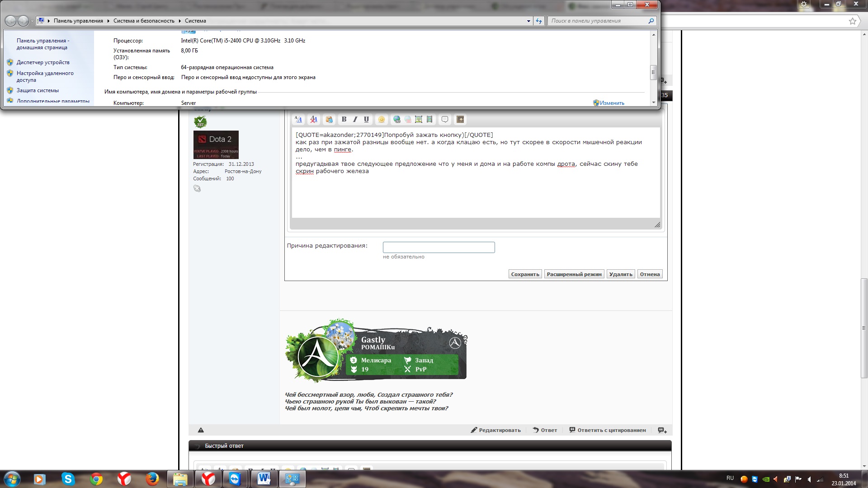This screenshot has height=488, width=868.
Task: Open the smiley insert menu
Action: 382,119
